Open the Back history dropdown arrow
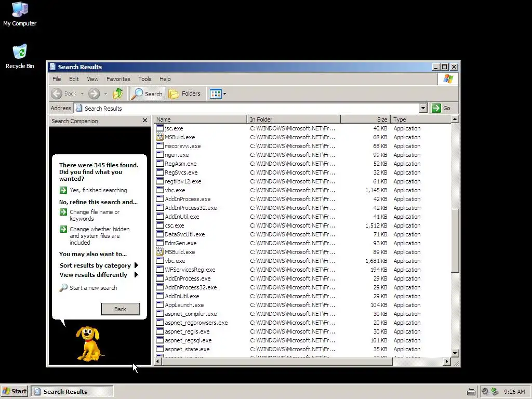532x399 pixels. click(82, 94)
